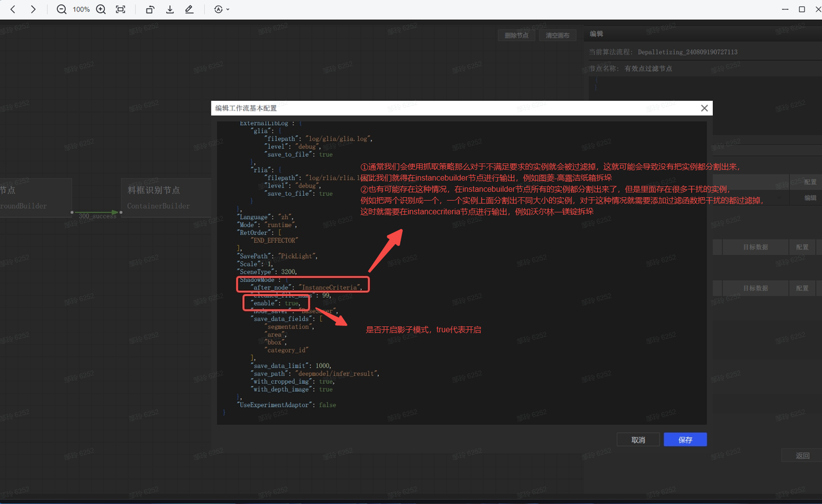Viewport: 822px width, 504px height.
Task: Click the download icon in the toolbar
Action: coord(170,10)
